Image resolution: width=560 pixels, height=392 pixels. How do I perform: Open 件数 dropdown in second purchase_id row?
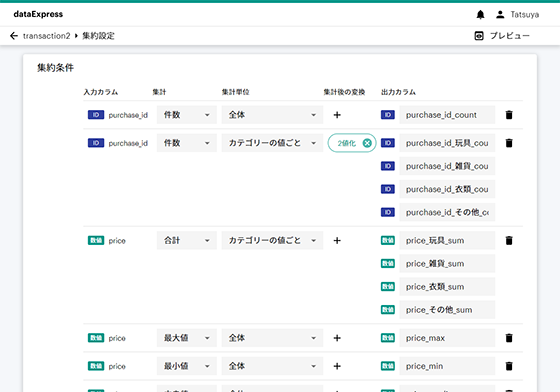tap(187, 143)
